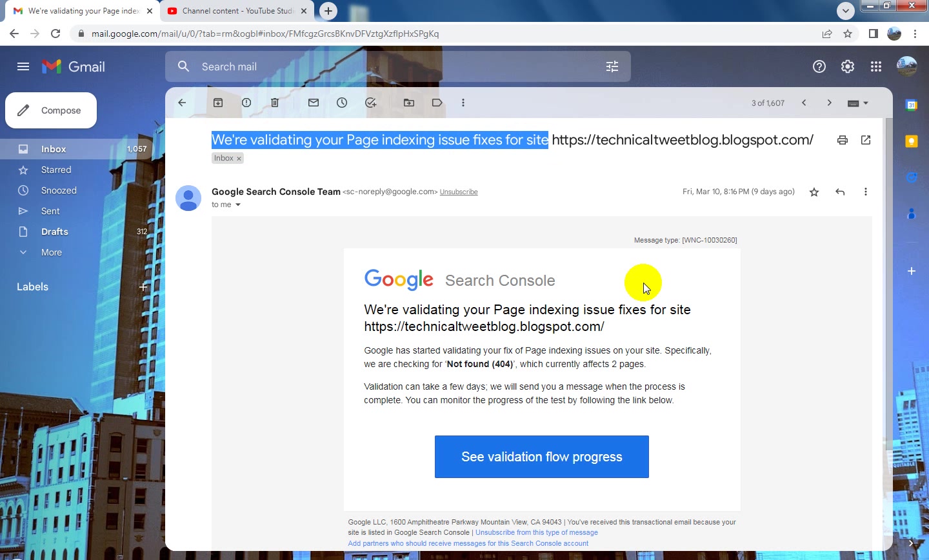The image size is (929, 560).
Task: Star the Google Search Console message
Action: point(814,192)
